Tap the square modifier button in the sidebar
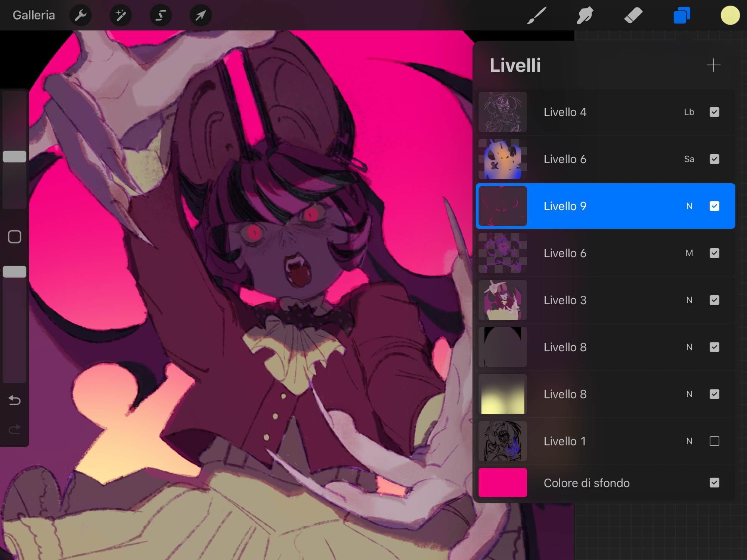The width and height of the screenshot is (747, 560). coord(15,237)
